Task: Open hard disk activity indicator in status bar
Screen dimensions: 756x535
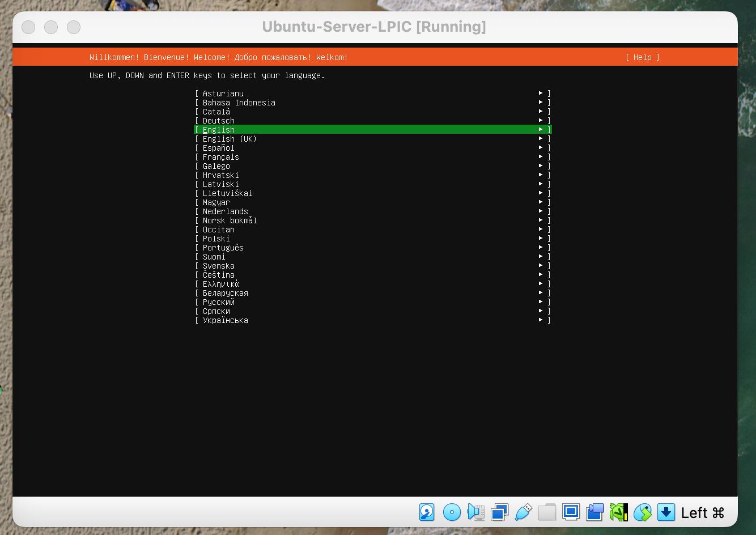Action: pos(427,512)
